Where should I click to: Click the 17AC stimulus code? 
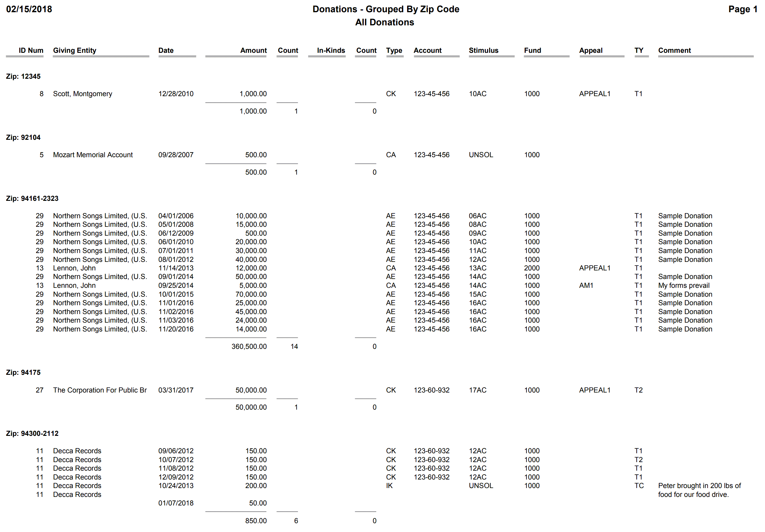478,390
